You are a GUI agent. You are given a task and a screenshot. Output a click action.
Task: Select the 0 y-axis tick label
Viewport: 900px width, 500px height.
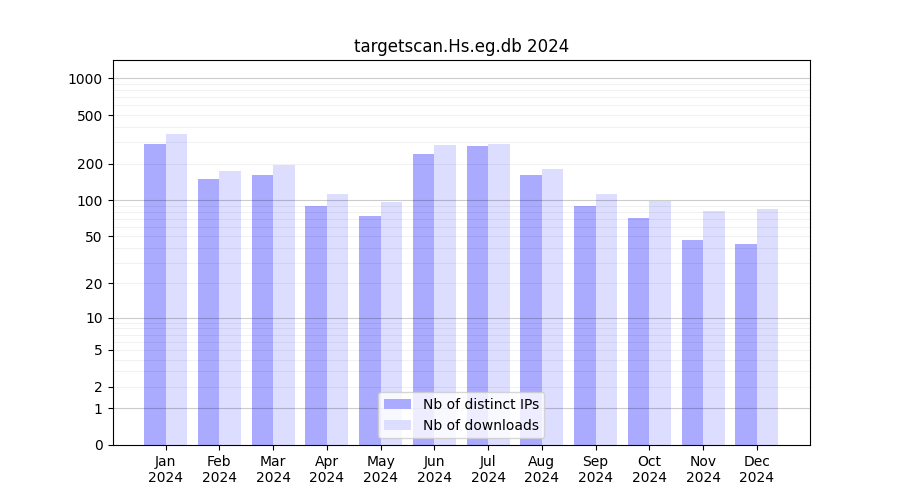point(98,445)
